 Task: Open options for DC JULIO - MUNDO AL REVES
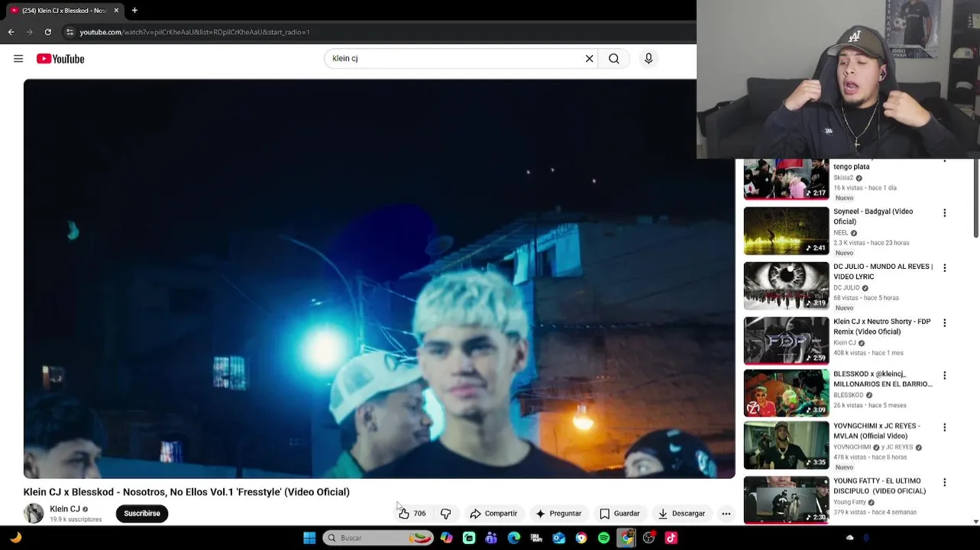click(x=944, y=268)
